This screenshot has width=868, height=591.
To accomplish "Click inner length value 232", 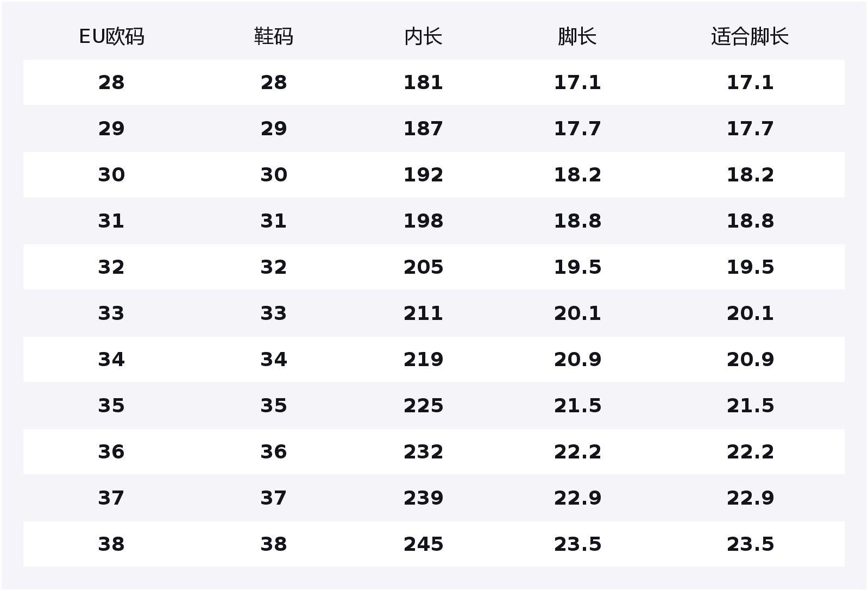I will tap(423, 452).
